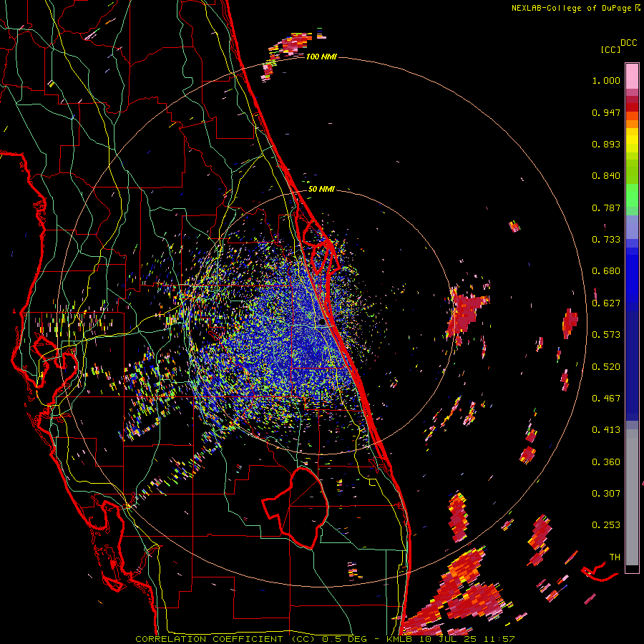This screenshot has height=644, width=644.
Task: Click the 0.787 scale value
Action: pos(606,208)
